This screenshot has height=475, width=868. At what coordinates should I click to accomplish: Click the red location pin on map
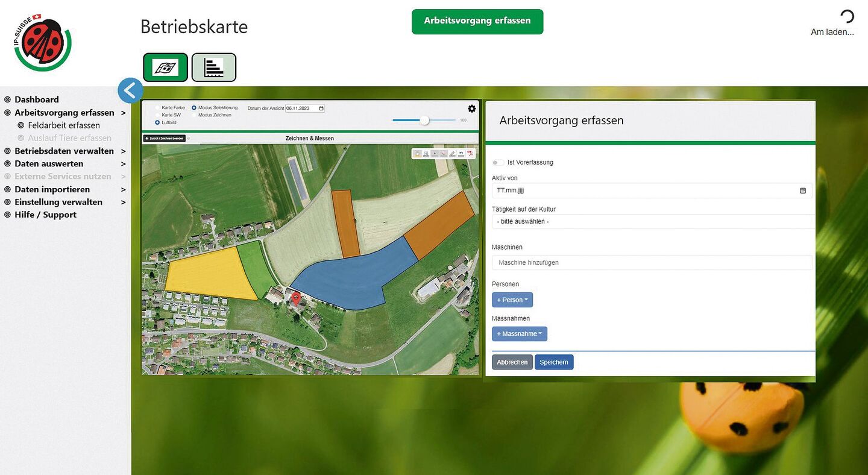point(295,298)
